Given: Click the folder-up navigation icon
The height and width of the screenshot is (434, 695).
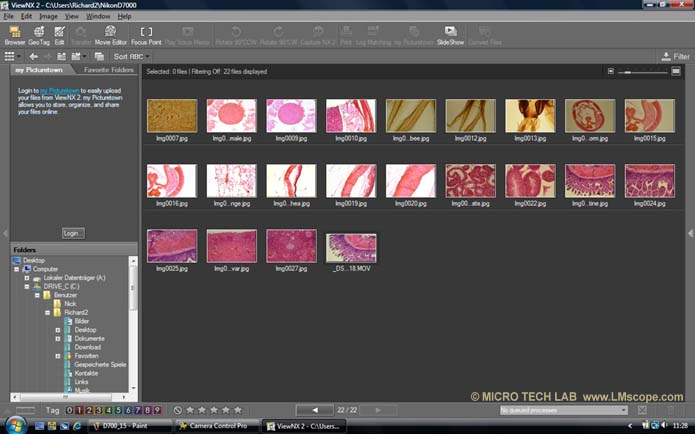Looking at the screenshot, I should (61, 56).
